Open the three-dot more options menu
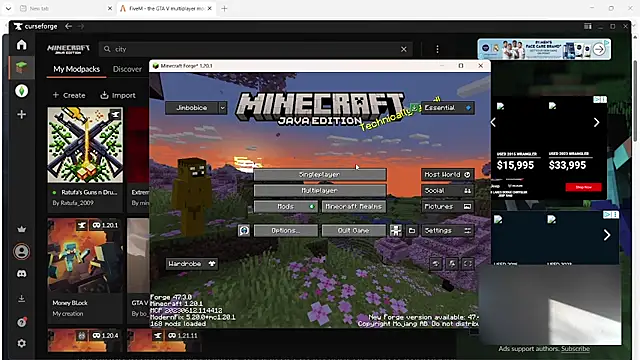 [437, 49]
